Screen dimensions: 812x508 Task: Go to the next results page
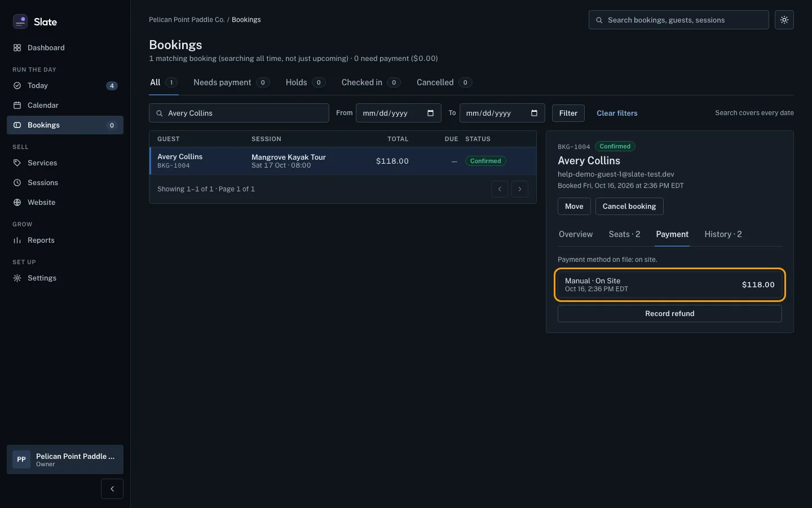click(x=520, y=189)
